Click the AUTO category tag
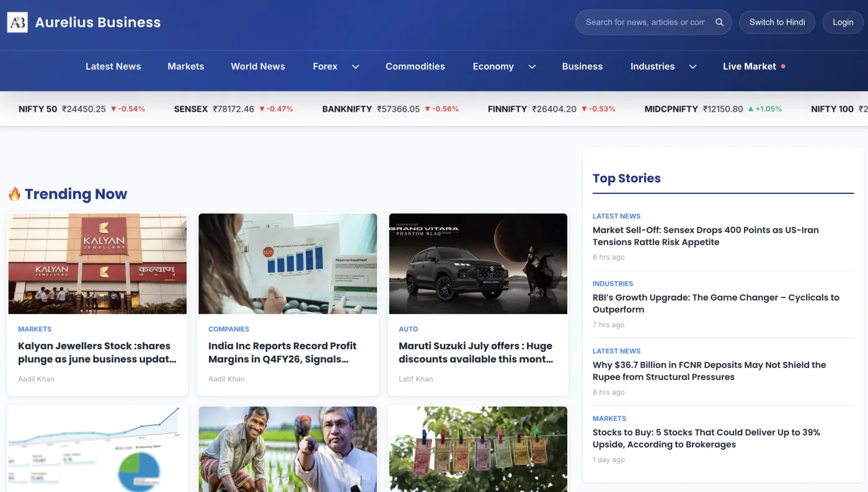This screenshot has width=868, height=492. [408, 329]
